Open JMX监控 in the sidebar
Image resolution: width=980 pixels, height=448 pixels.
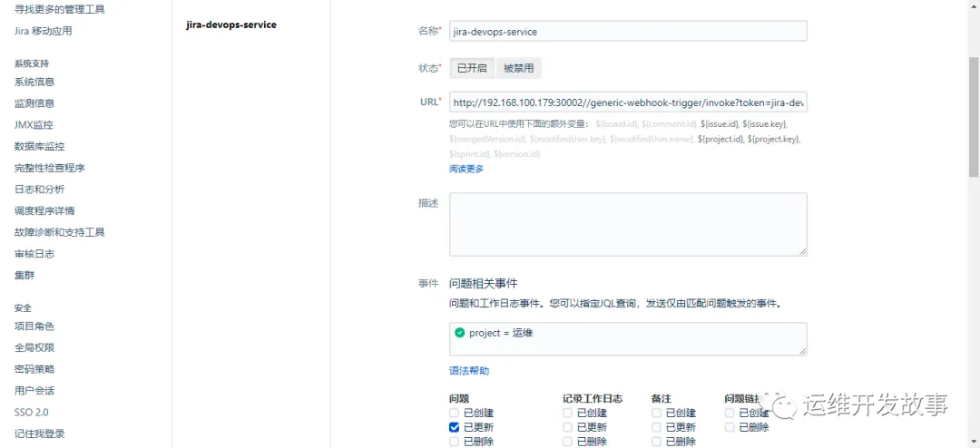[34, 125]
